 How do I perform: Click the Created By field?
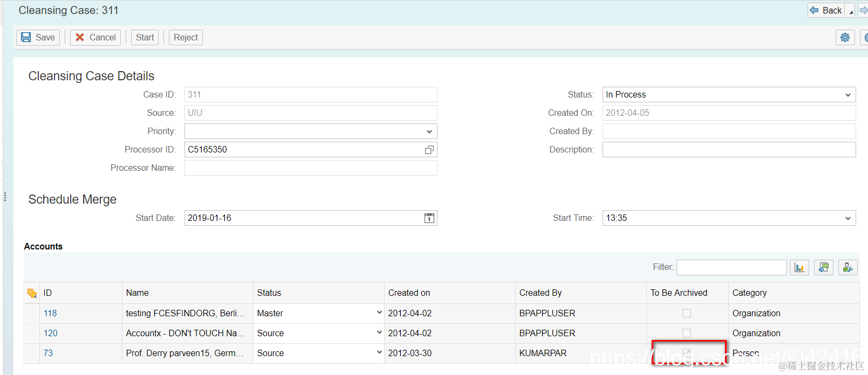point(729,131)
